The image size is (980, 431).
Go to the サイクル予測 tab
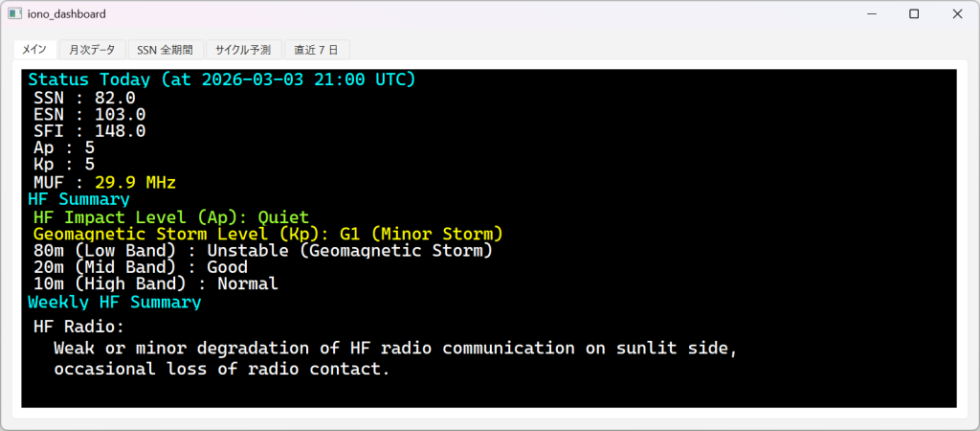(x=243, y=49)
